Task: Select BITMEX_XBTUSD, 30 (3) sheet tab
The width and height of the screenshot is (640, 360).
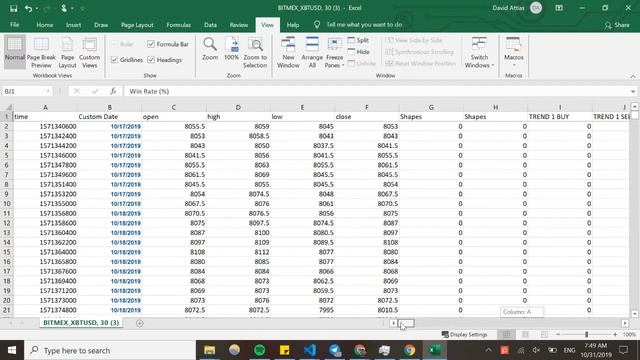Action: pyautogui.click(x=81, y=322)
